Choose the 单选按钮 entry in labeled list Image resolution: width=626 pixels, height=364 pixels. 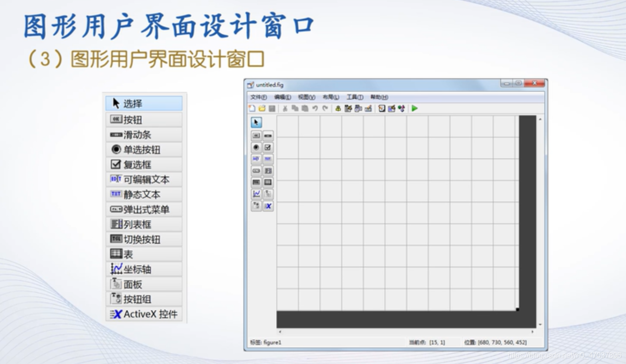[144, 149]
